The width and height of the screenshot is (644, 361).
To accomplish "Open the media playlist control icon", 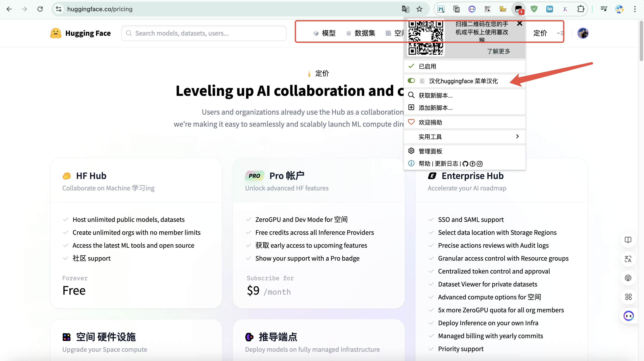I will pos(604,9).
